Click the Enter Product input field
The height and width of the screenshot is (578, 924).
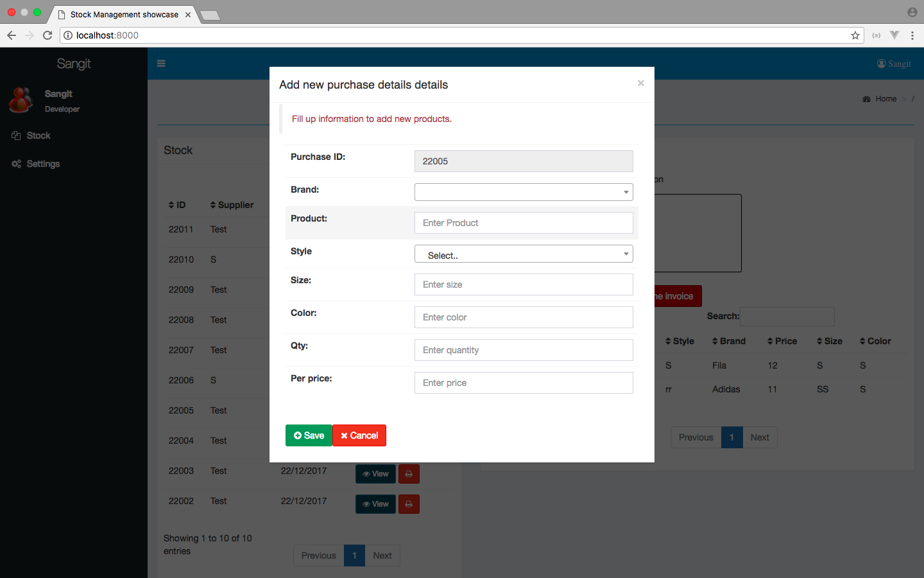click(524, 223)
